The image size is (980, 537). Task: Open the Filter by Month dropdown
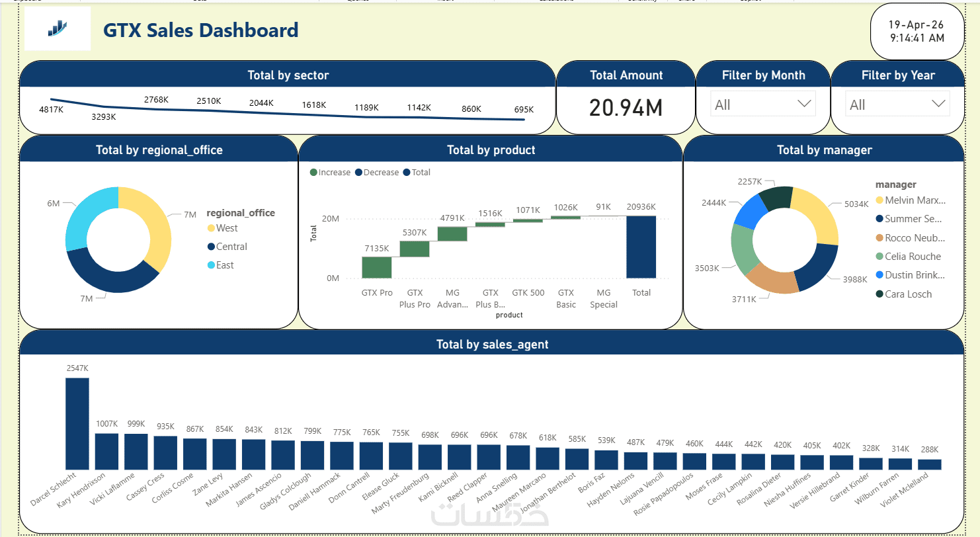coord(763,104)
